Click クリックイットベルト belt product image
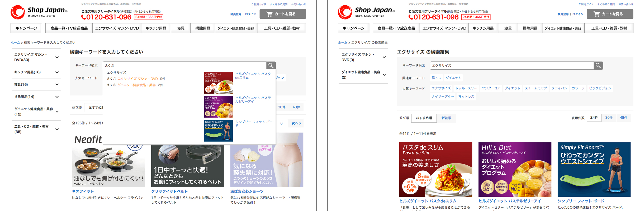The height and width of the screenshot is (211, 644). (188, 166)
